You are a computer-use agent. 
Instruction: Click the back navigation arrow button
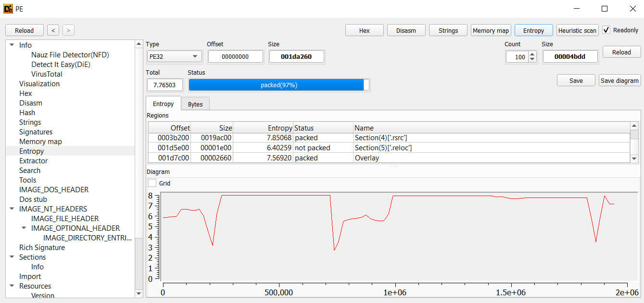pos(53,30)
